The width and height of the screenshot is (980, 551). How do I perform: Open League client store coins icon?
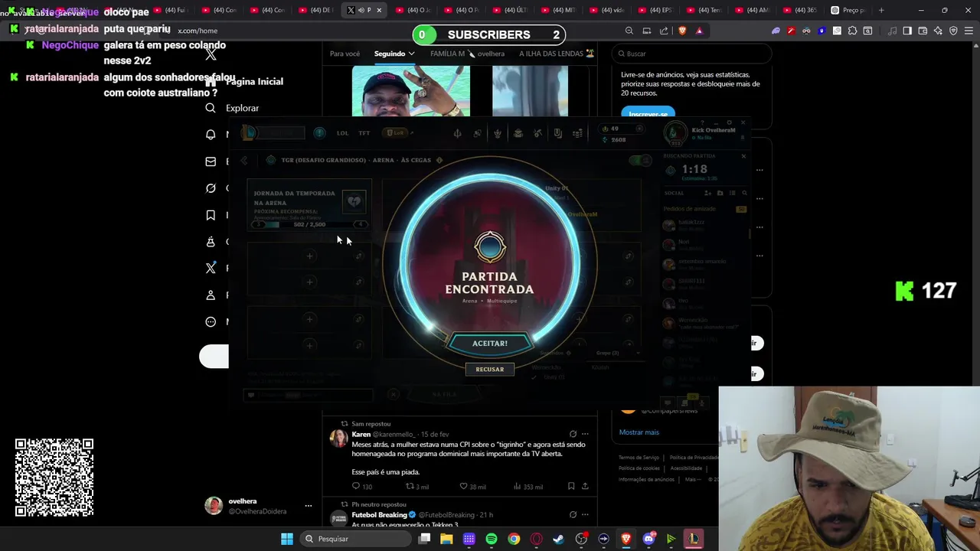(x=577, y=133)
